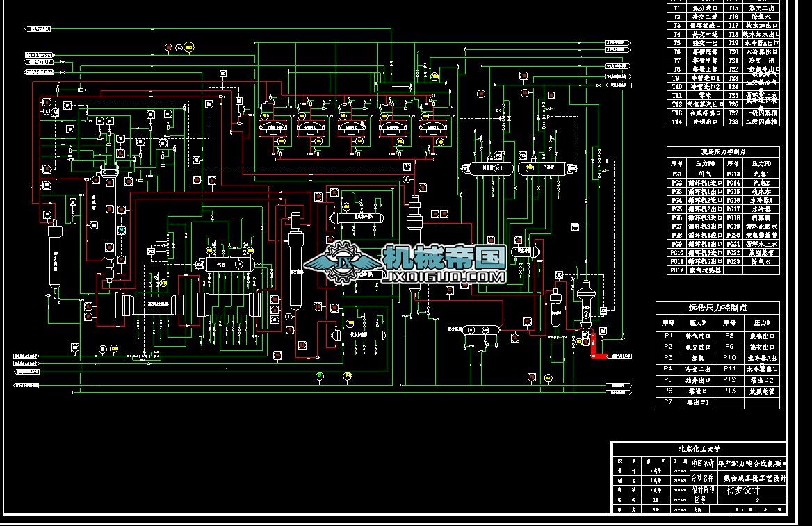The width and height of the screenshot is (812, 526).
Task: Pick the T25 cell
Action: click(733, 95)
